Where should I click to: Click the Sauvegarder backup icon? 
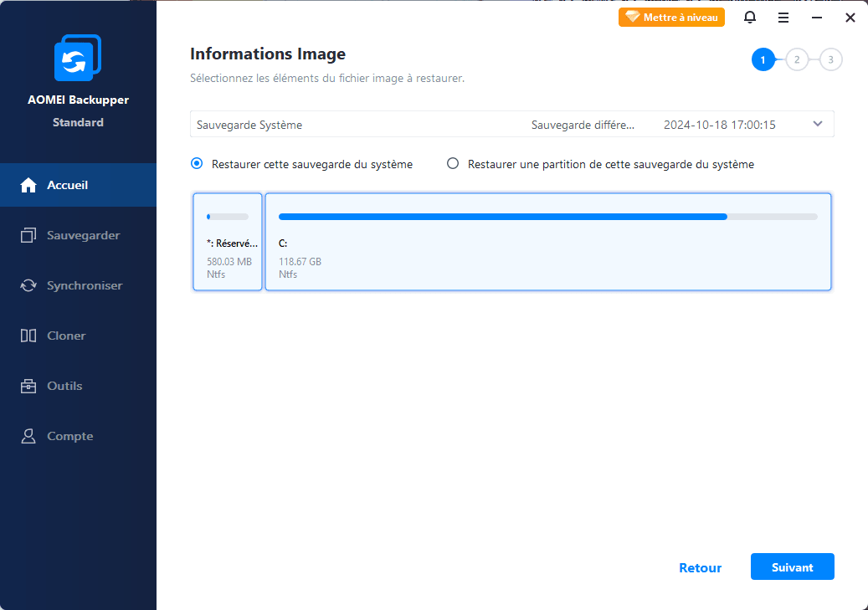[28, 235]
